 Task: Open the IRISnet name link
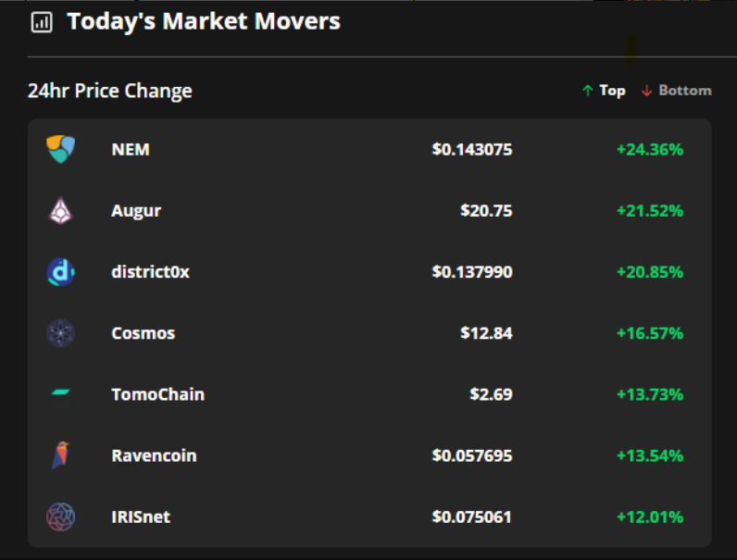[x=141, y=516]
